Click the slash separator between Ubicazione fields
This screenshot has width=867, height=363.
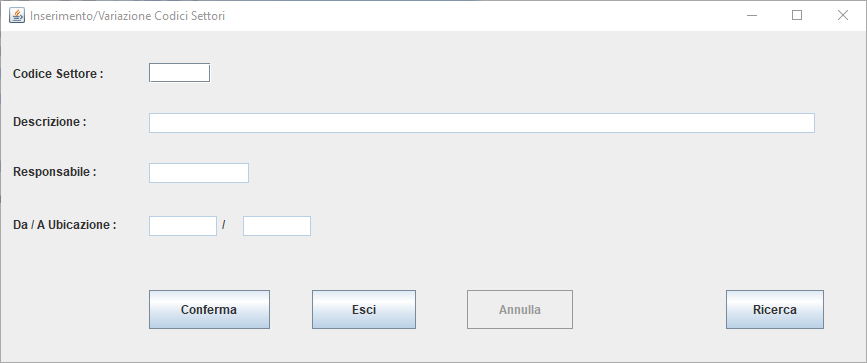(224, 225)
